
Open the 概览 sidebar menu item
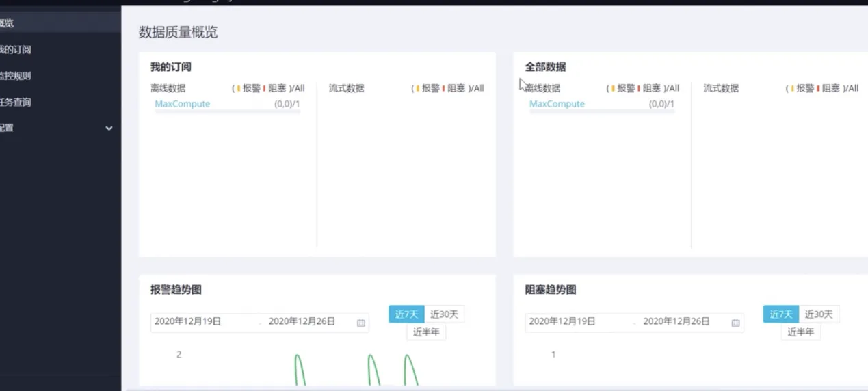click(x=60, y=23)
